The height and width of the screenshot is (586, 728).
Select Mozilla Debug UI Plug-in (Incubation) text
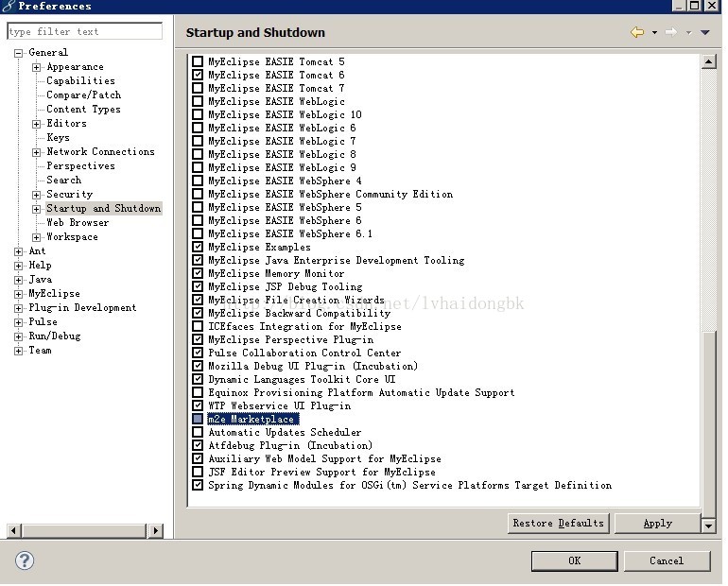313,366
